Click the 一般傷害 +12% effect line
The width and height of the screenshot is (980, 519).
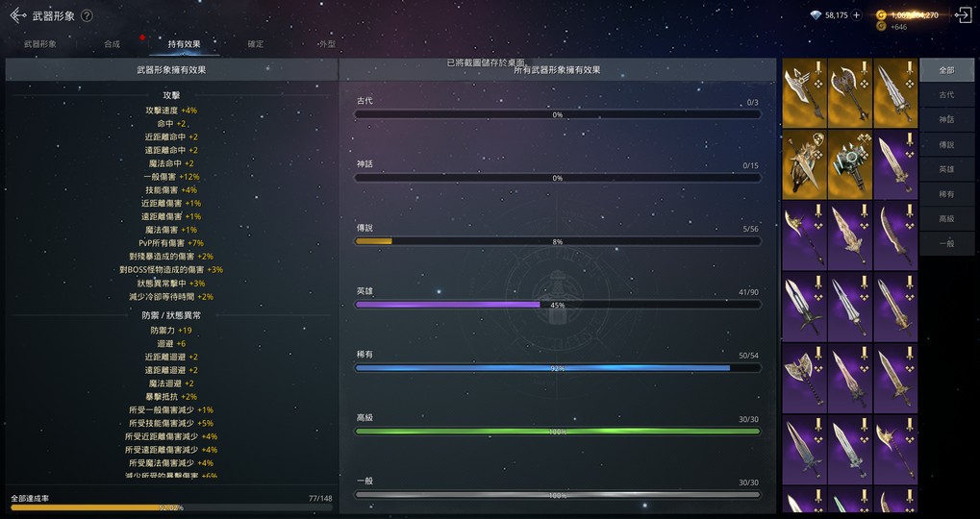171,177
